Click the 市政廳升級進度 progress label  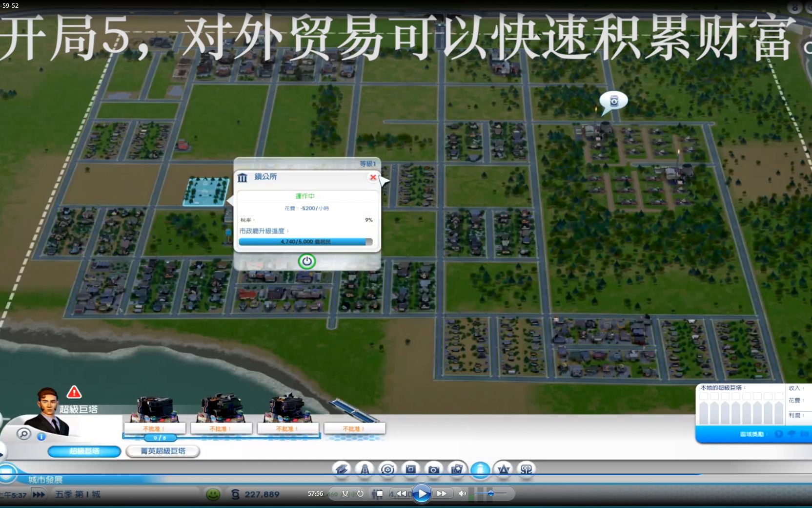point(264,231)
